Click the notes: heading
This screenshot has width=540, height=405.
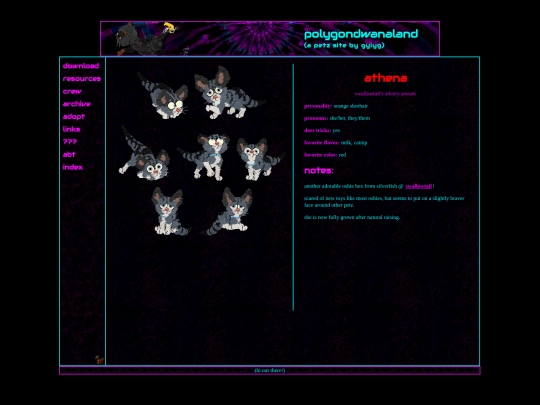(x=319, y=170)
